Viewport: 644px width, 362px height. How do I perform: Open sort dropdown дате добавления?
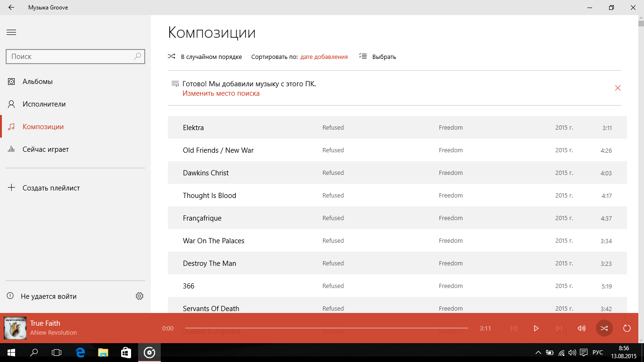tap(324, 57)
